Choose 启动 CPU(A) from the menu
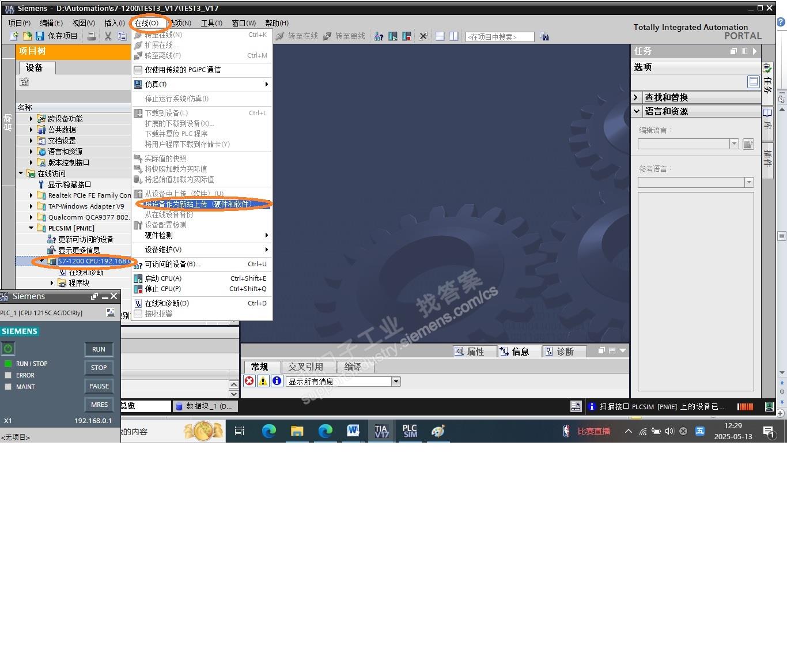Screen dimensions: 787x672 pyautogui.click(x=202, y=278)
